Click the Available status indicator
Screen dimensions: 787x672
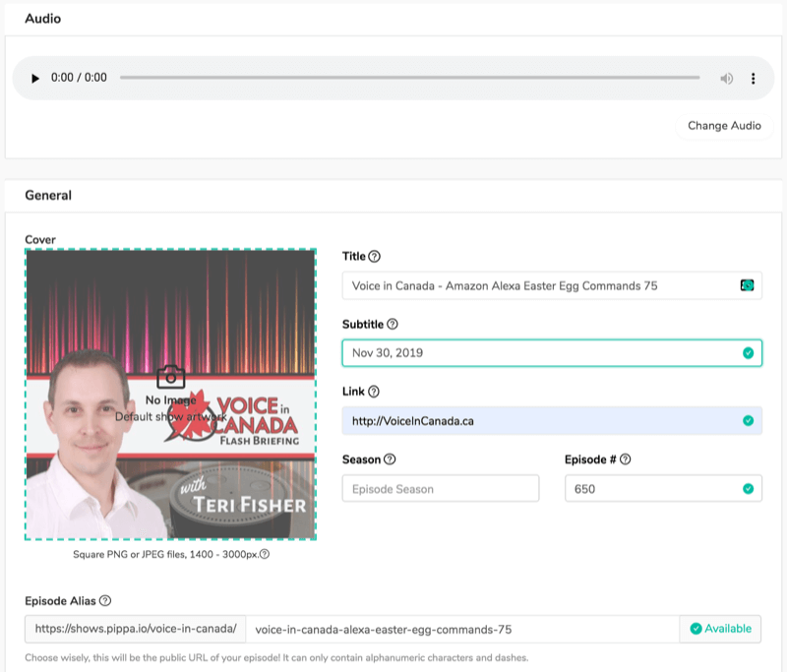point(720,629)
